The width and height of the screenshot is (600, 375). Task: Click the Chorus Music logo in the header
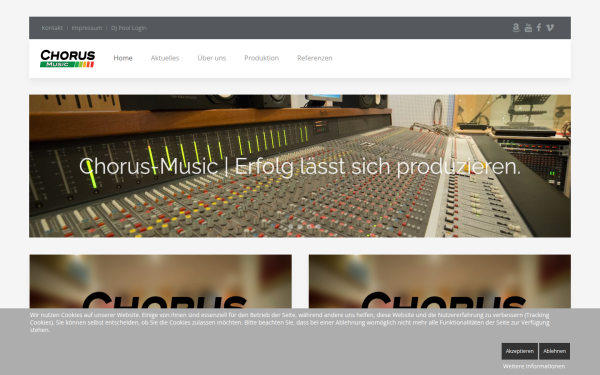click(68, 59)
